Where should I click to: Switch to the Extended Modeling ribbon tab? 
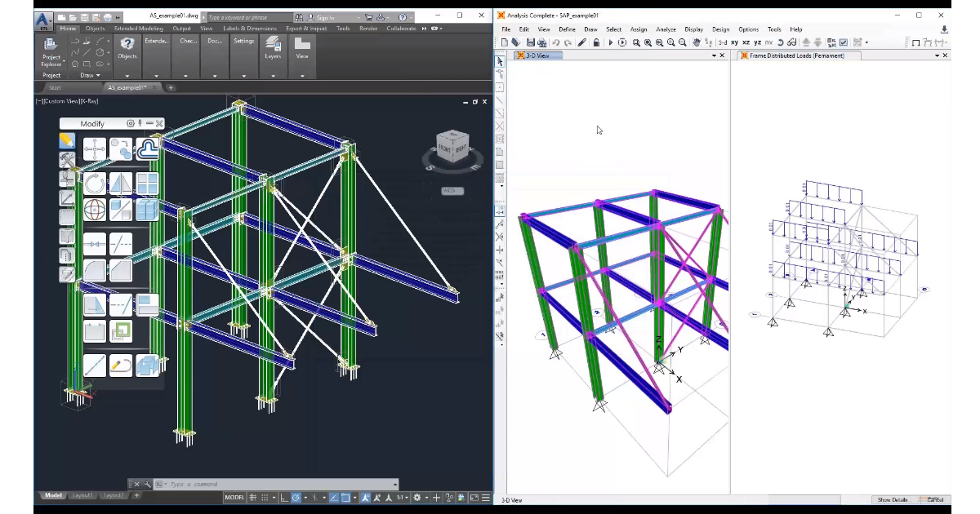tap(138, 29)
